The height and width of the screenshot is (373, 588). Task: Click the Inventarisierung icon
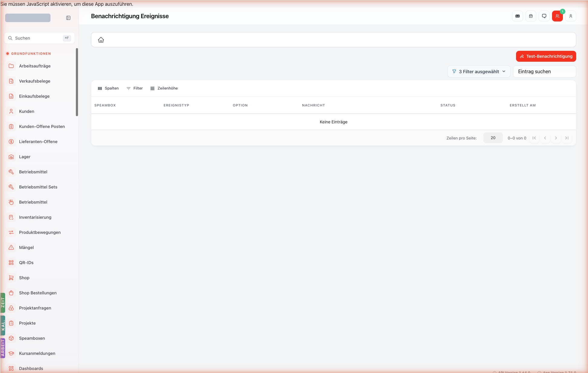point(11,217)
